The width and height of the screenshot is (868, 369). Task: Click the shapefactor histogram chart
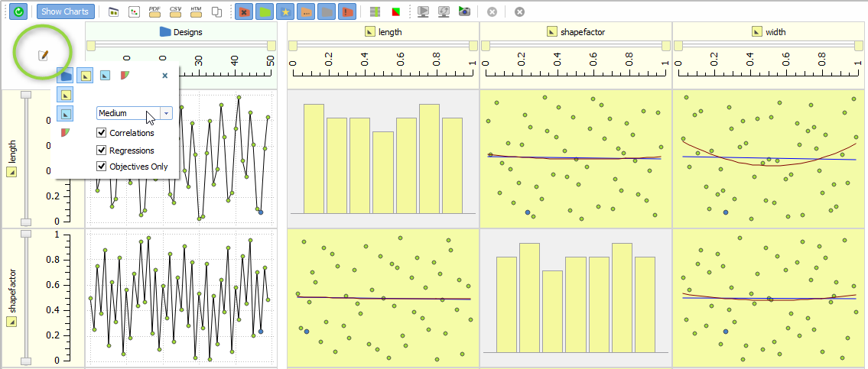[x=576, y=298]
